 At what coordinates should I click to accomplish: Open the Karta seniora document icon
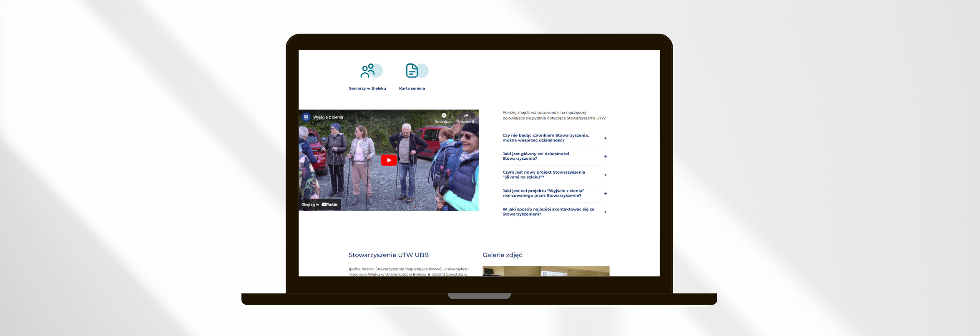coord(417,71)
